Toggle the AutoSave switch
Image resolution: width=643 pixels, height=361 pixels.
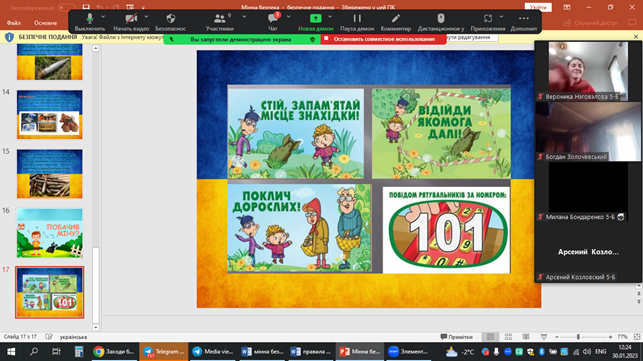[65, 7]
